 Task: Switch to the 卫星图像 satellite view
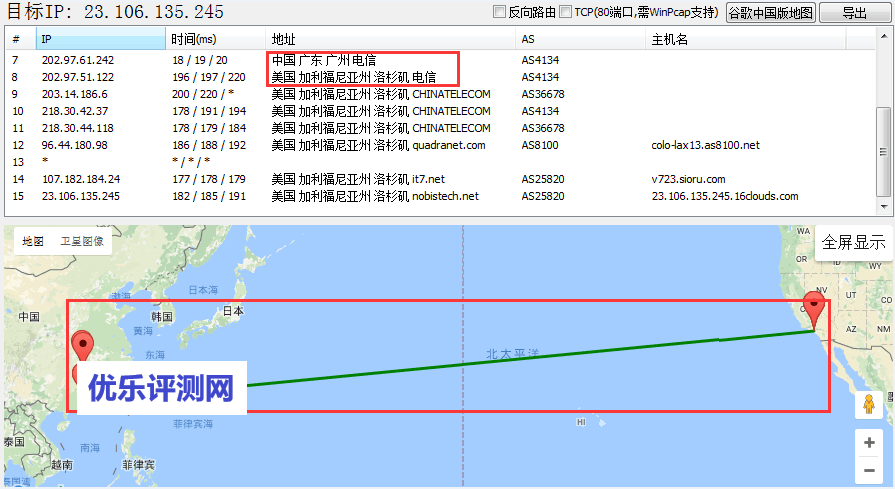click(81, 241)
